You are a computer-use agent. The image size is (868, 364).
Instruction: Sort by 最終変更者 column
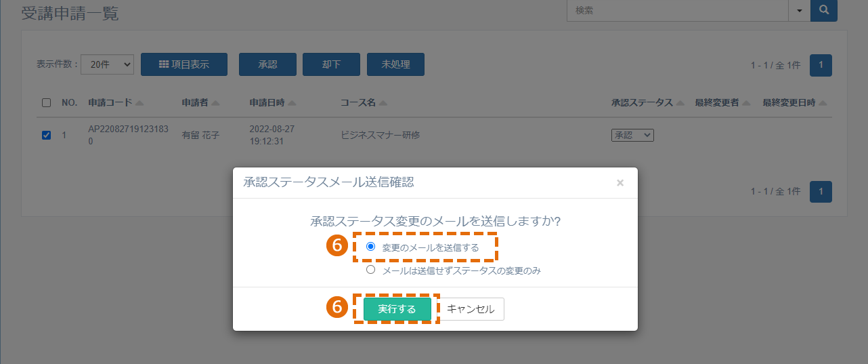click(x=722, y=103)
